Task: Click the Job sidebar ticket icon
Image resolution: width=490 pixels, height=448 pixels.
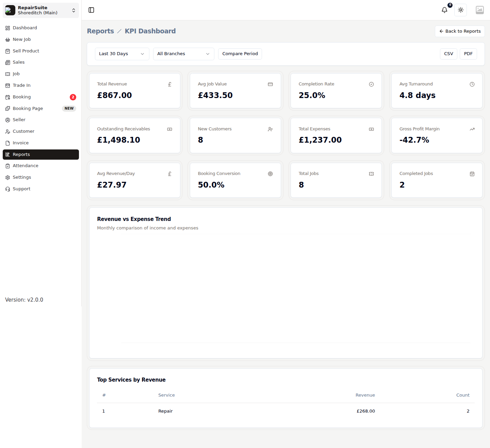Action: point(8,74)
